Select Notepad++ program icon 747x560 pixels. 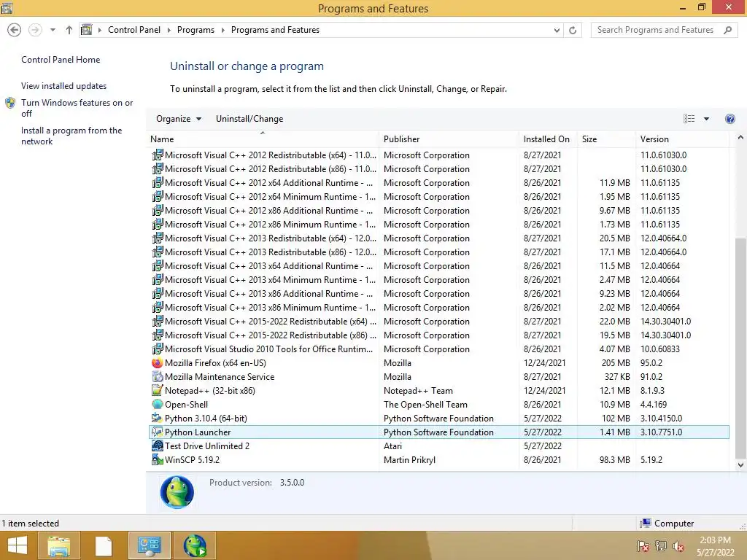(x=158, y=391)
